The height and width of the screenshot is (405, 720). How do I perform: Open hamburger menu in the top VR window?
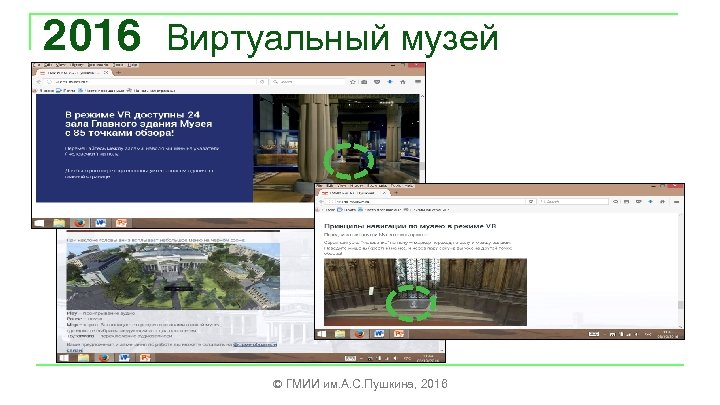[x=417, y=82]
